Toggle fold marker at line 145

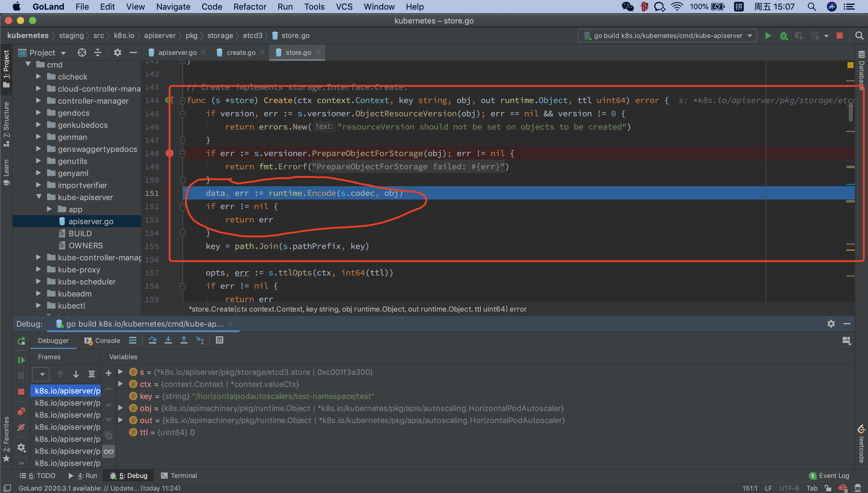(182, 114)
